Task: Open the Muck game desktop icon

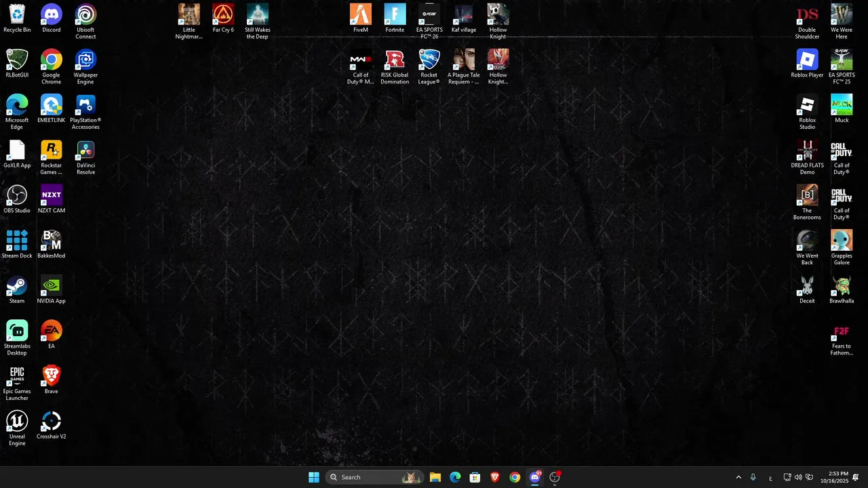Action: click(842, 109)
